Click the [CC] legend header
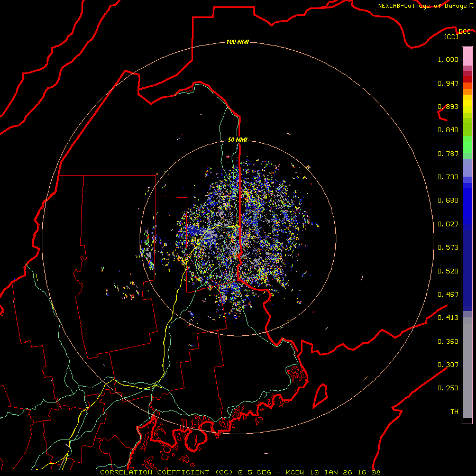476x476 pixels. point(452,36)
